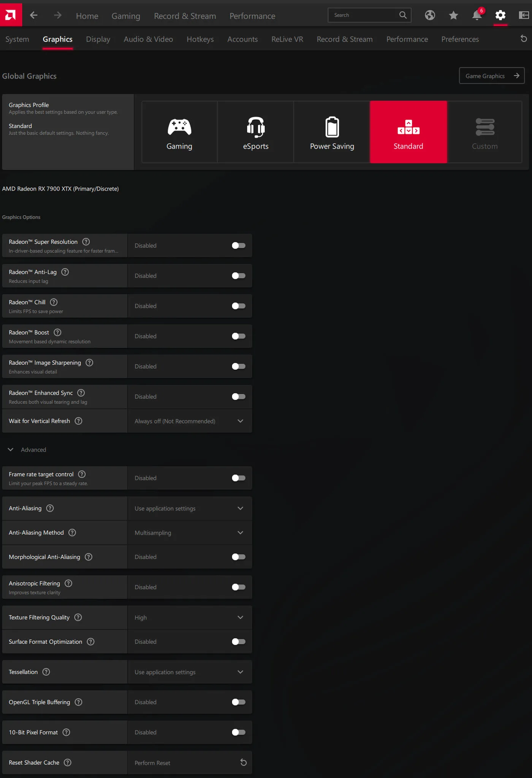This screenshot has height=778, width=532.
Task: Open Texture Filtering Quality dropdown
Action: pyautogui.click(x=190, y=618)
